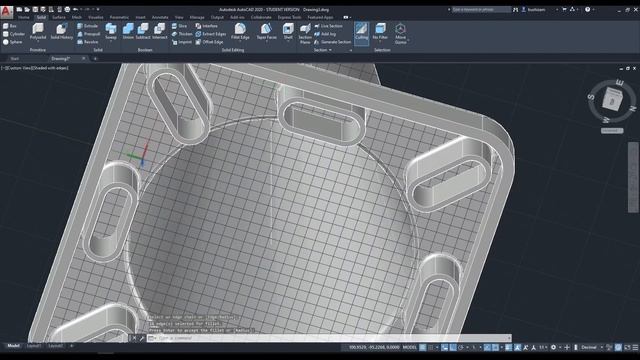Apply the Intersect boolean tool
The width and height of the screenshot is (640, 360).
pyautogui.click(x=160, y=31)
